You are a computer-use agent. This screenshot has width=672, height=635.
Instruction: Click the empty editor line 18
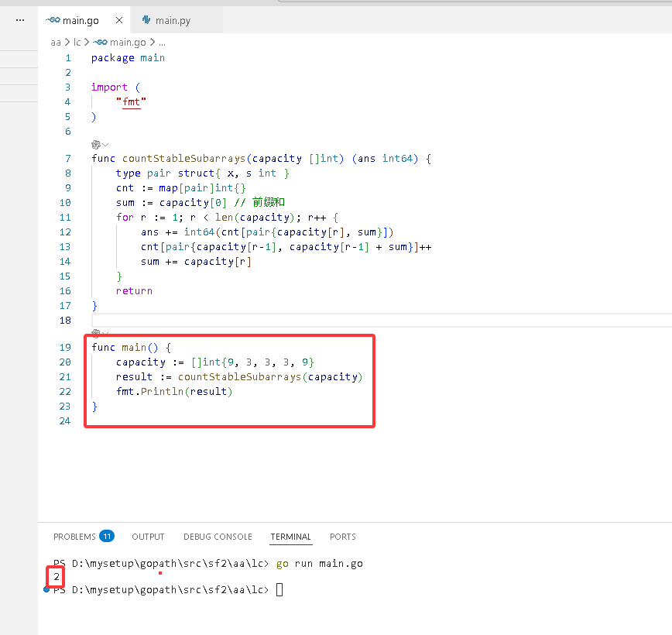click(382, 321)
